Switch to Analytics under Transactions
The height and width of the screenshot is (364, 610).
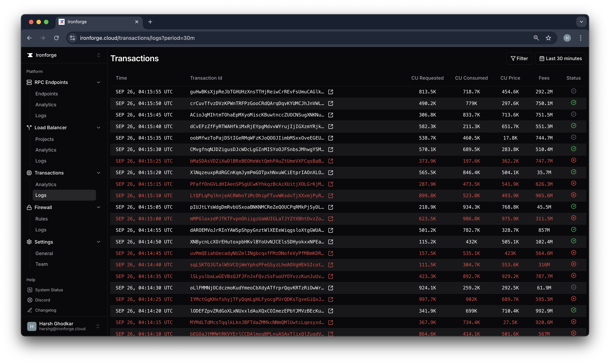point(46,184)
